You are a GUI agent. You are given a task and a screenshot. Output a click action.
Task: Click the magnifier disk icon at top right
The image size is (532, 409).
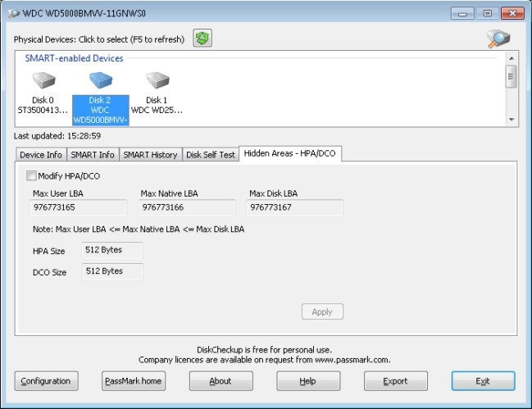pyautogui.click(x=498, y=39)
